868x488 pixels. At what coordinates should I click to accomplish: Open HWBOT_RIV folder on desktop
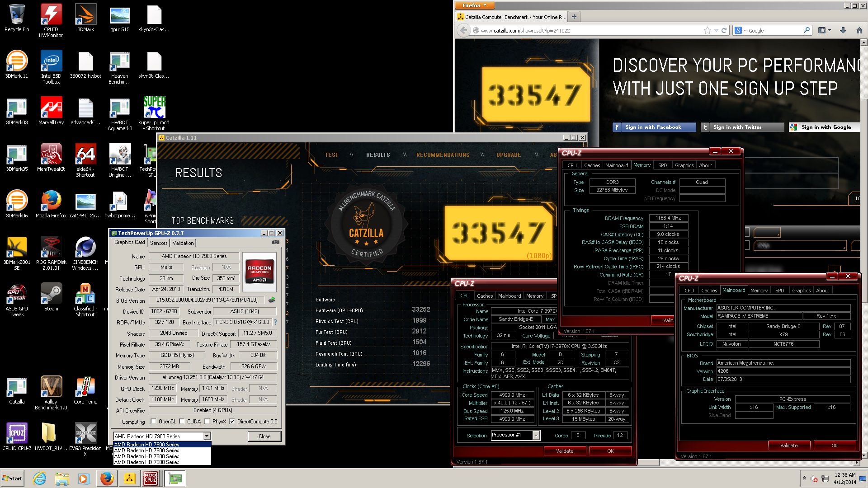click(51, 436)
